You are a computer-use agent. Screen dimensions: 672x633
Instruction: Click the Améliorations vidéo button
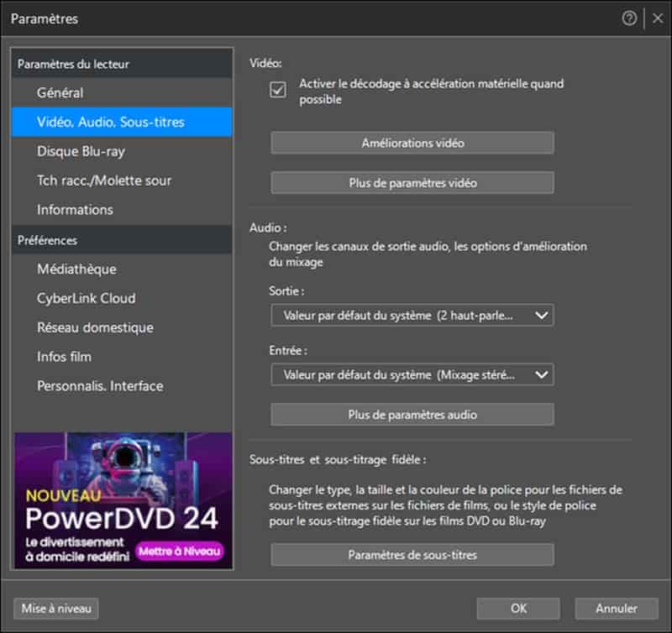click(412, 143)
